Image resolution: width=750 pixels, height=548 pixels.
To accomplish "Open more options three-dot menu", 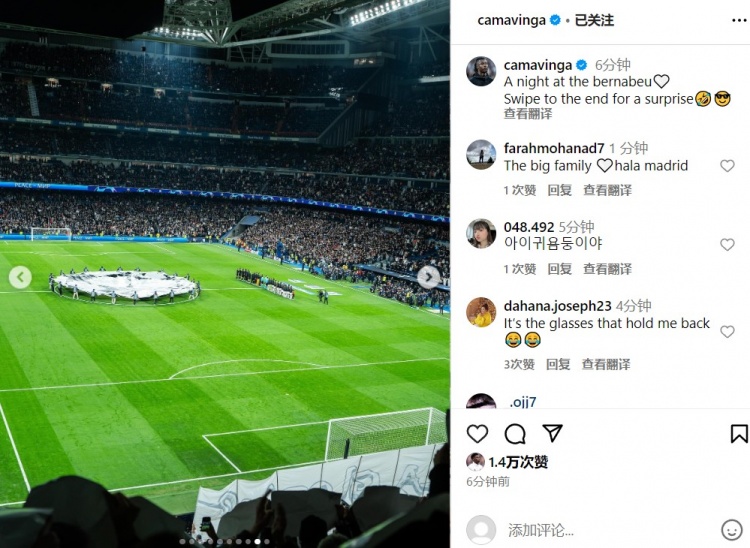I will pos(739,21).
